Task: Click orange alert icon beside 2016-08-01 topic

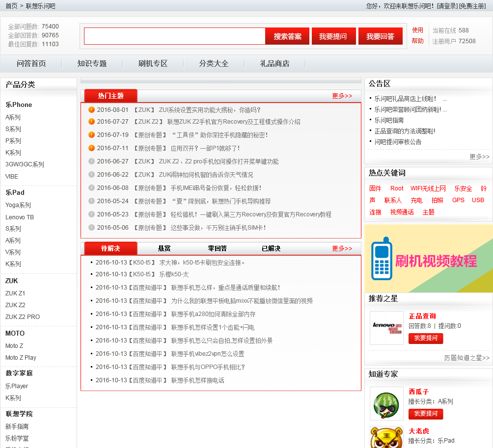Action: (91, 109)
